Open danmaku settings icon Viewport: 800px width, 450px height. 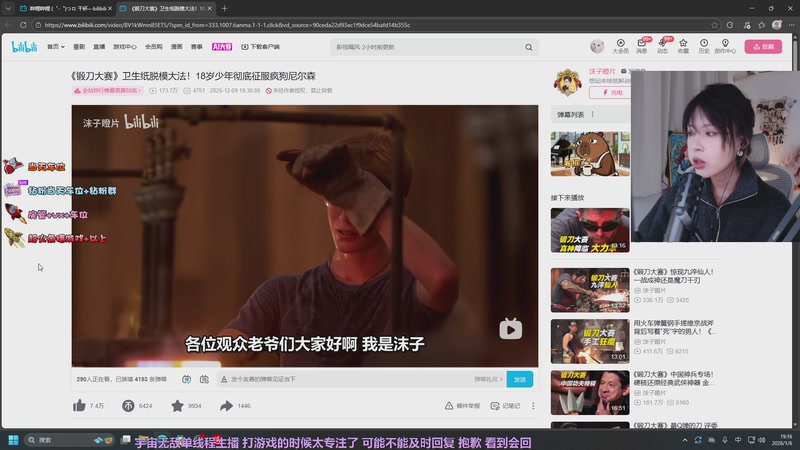[x=204, y=379]
